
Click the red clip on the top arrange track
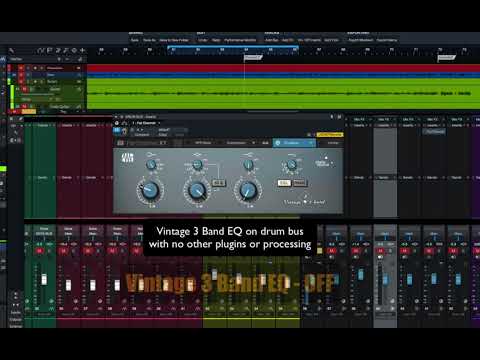[x=283, y=68]
